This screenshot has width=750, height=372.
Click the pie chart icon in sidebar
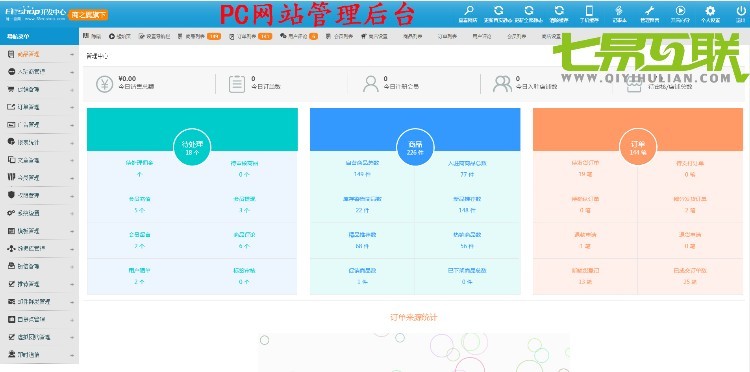(x=11, y=142)
